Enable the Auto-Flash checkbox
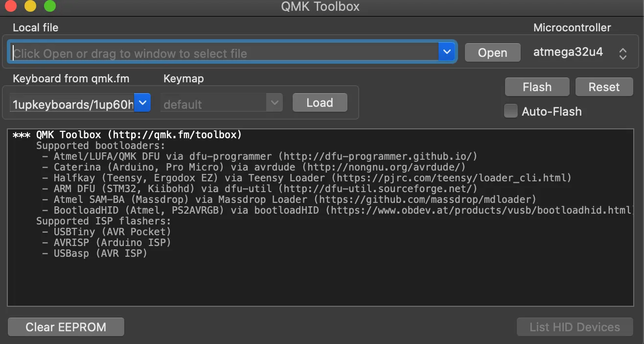This screenshot has height=344, width=644. [x=511, y=111]
